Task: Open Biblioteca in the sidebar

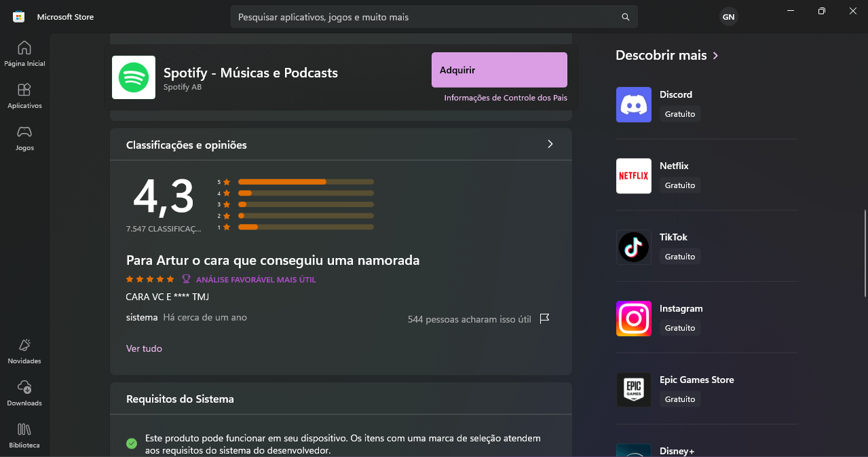Action: pyautogui.click(x=24, y=435)
